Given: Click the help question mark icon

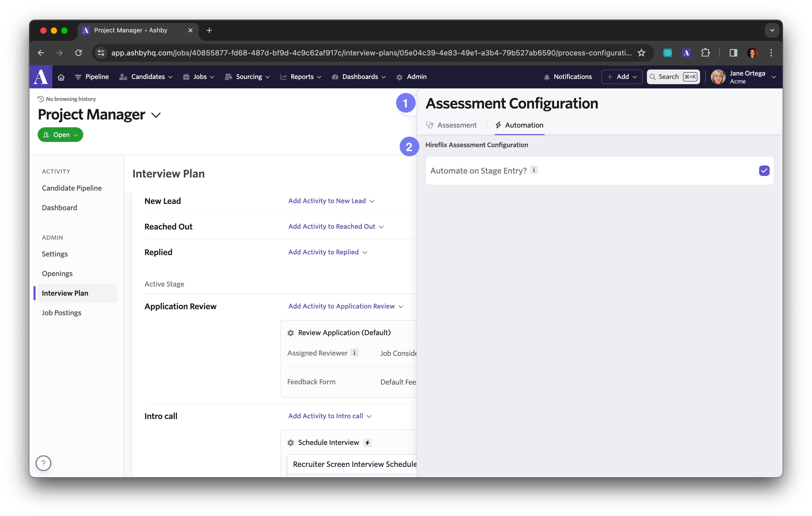Looking at the screenshot, I should point(43,463).
